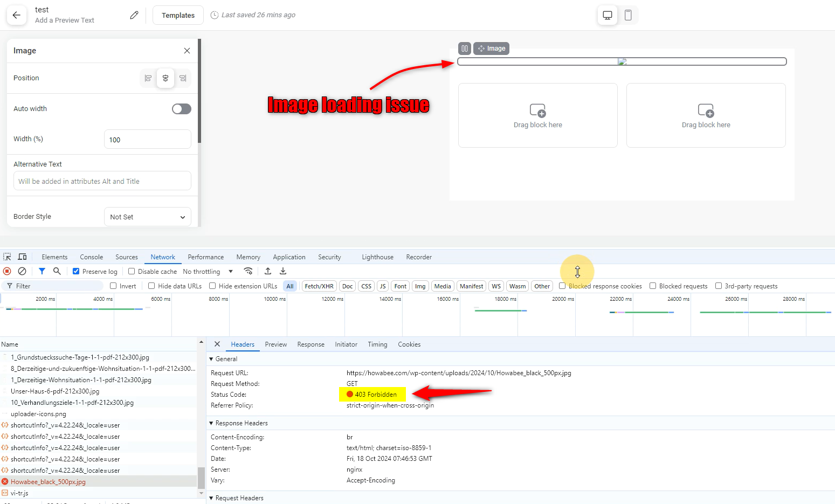Close the request details pane
This screenshot has width=835, height=504.
(217, 344)
